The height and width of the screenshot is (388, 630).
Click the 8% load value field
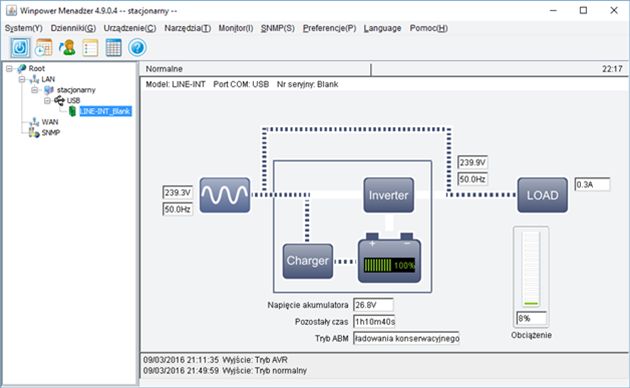[531, 319]
